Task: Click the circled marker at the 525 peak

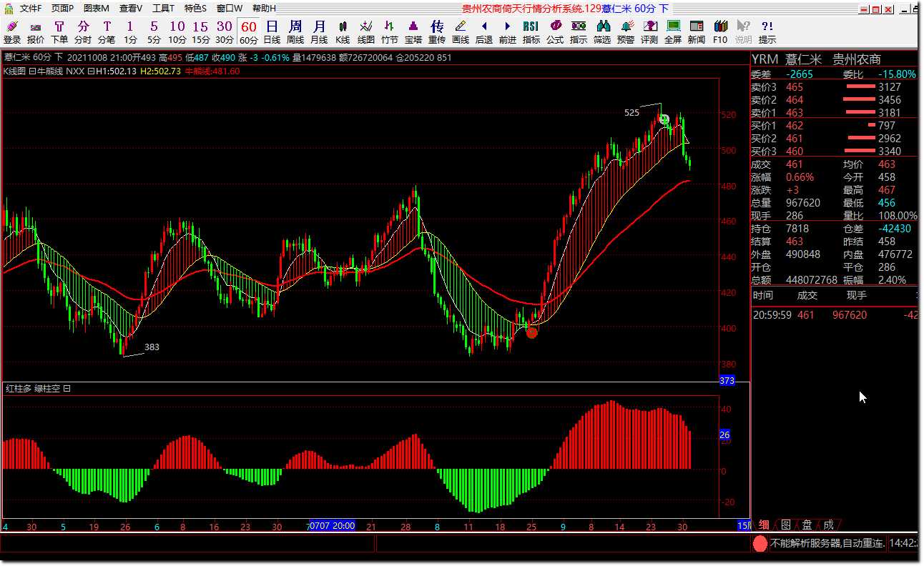Action: [x=664, y=119]
